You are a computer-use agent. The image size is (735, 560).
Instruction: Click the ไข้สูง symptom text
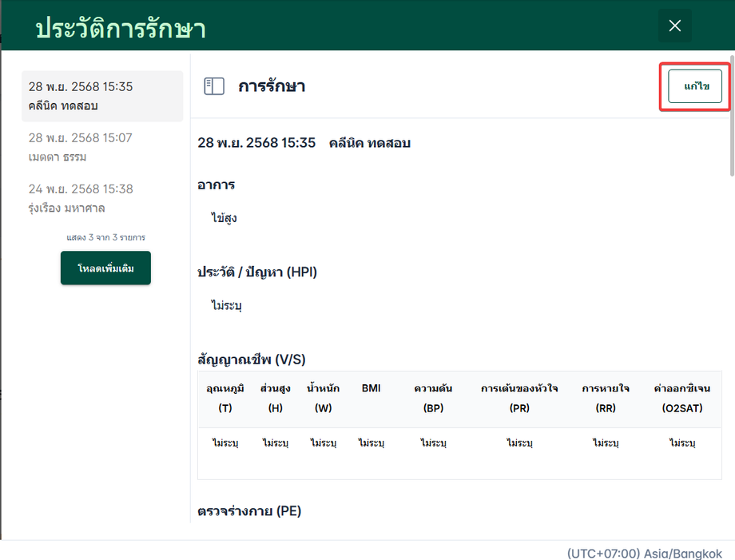coord(224,218)
